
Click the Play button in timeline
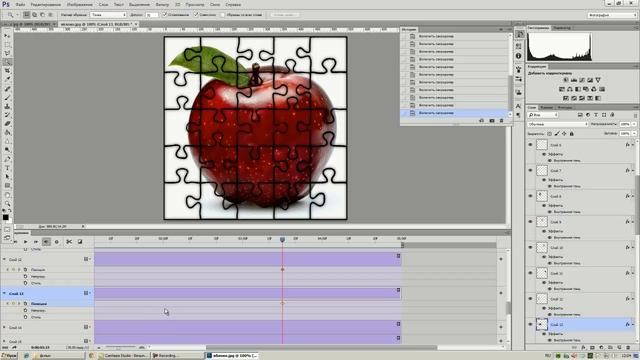25,242
